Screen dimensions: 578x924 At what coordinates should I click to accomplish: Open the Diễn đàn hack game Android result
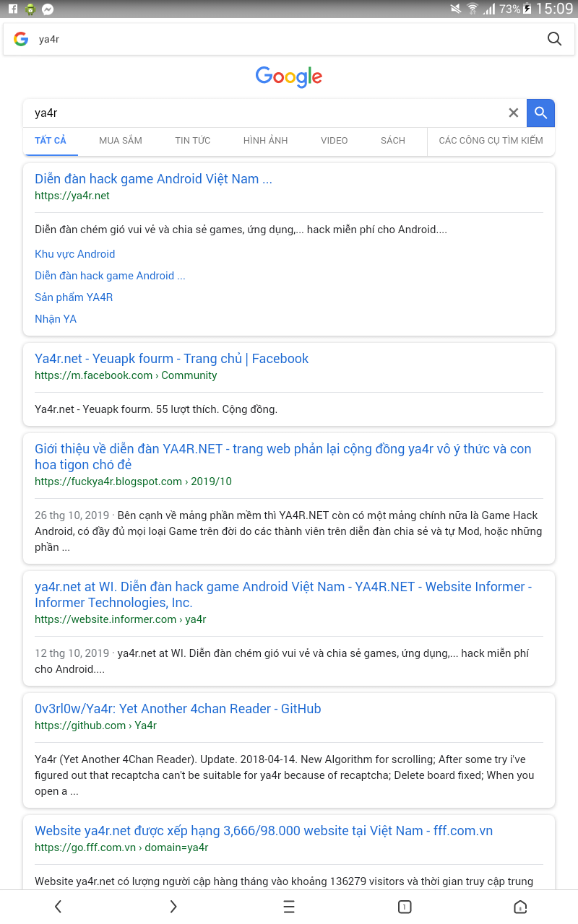point(153,179)
